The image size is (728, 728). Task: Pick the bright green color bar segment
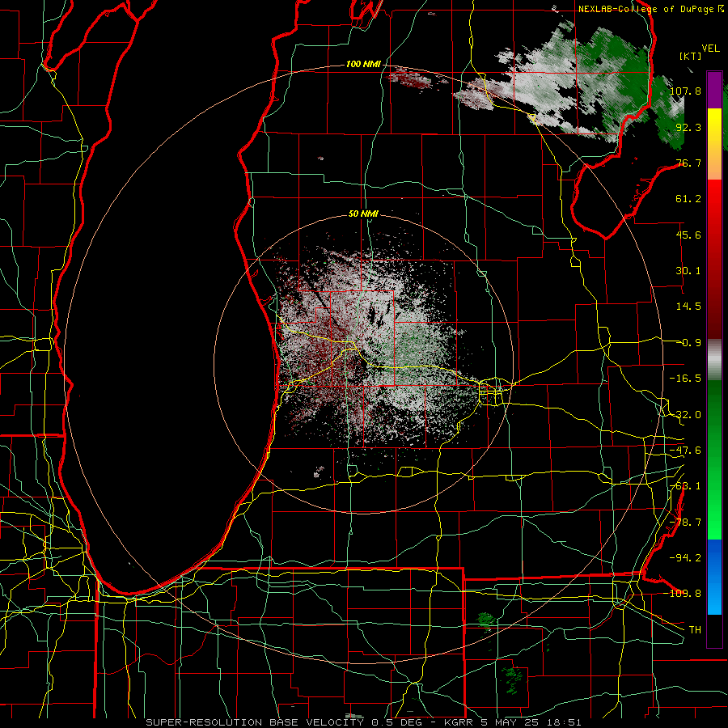click(x=714, y=510)
